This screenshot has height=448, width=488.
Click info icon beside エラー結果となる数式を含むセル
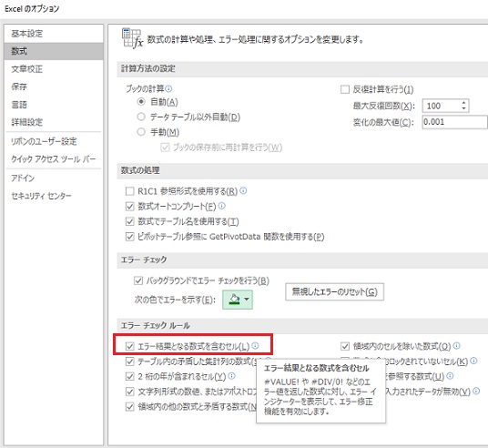click(255, 345)
